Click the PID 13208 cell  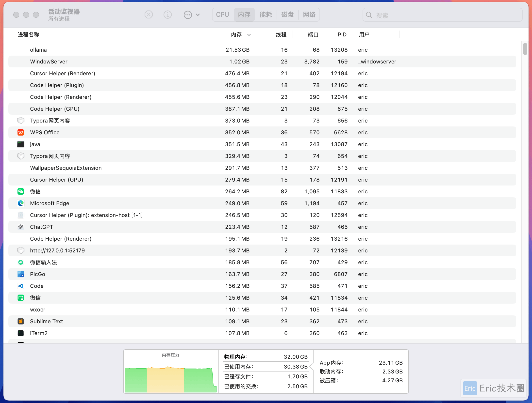click(x=339, y=50)
